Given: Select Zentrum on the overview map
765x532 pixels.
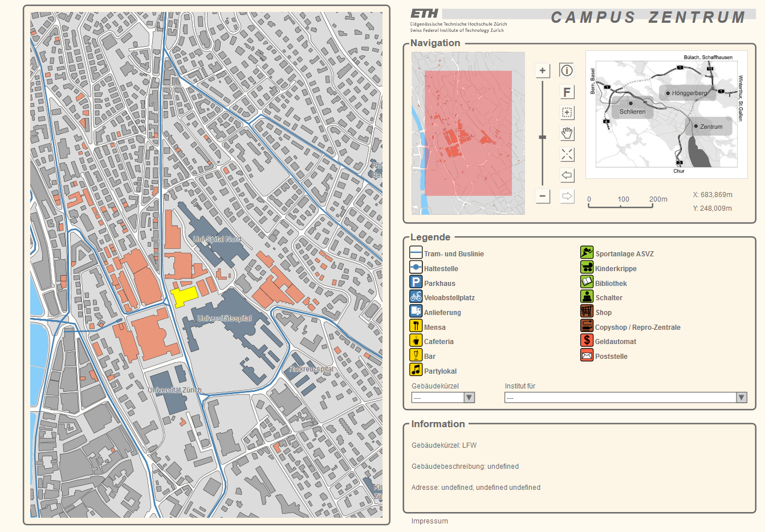Looking at the screenshot, I should point(710,126).
